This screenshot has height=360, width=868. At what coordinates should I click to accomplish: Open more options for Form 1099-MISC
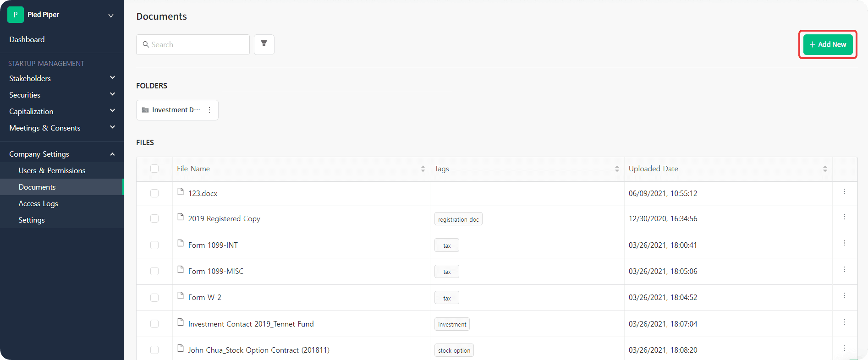(x=844, y=270)
